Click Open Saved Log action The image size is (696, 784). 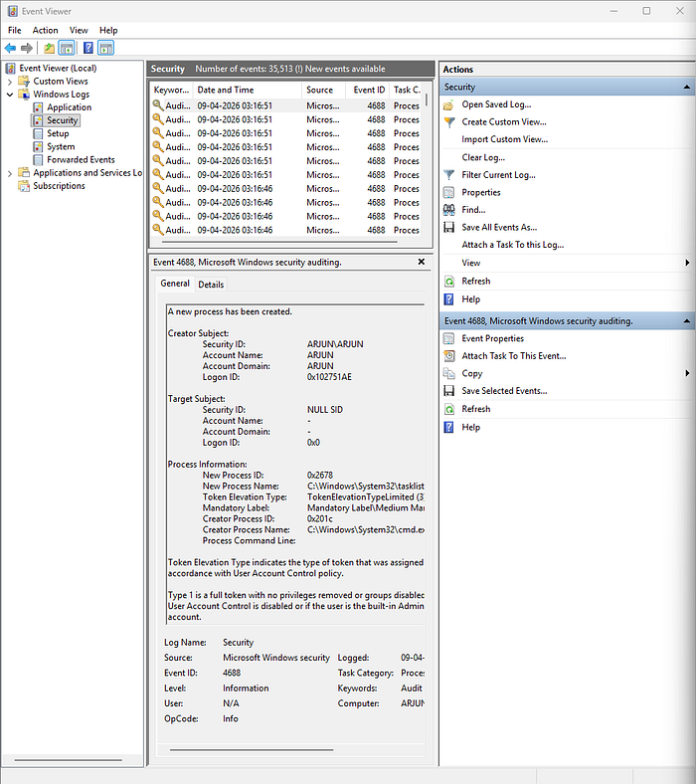point(496,104)
